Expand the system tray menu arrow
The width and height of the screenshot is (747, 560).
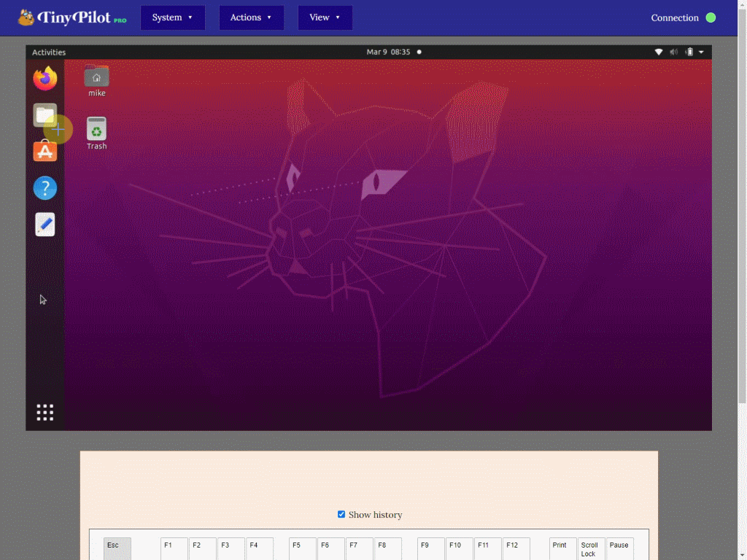click(x=701, y=52)
